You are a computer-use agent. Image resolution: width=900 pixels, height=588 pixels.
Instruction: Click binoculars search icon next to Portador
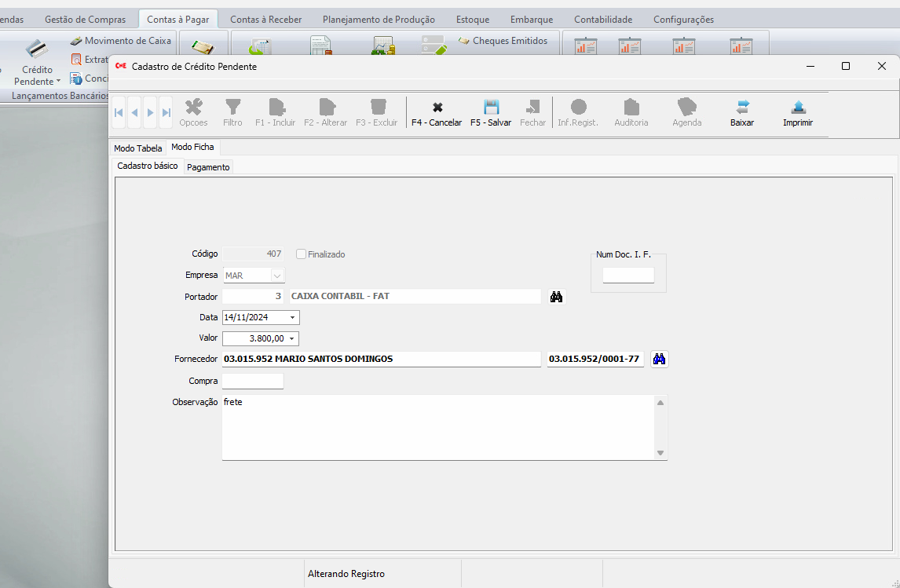[557, 297]
